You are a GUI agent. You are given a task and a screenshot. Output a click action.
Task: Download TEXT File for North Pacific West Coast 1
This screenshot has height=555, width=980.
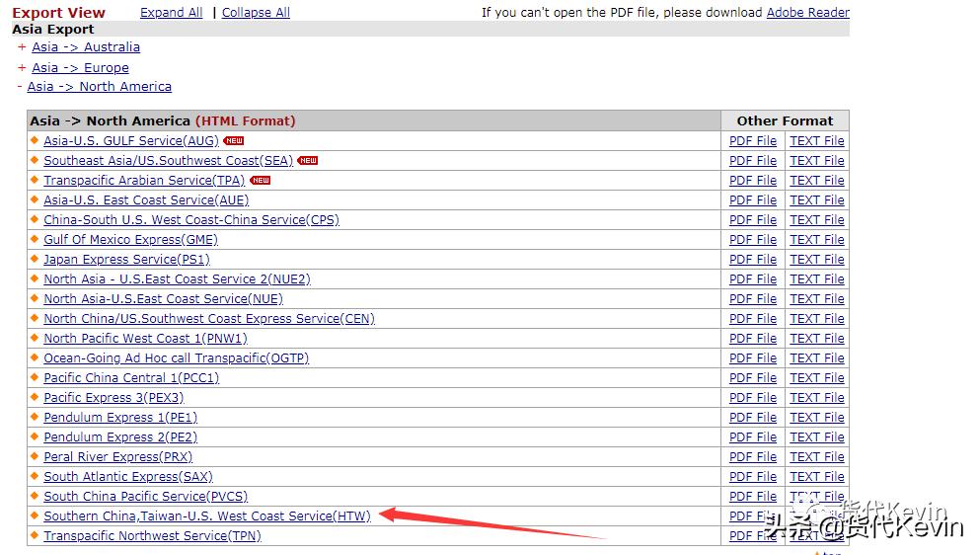(x=817, y=339)
